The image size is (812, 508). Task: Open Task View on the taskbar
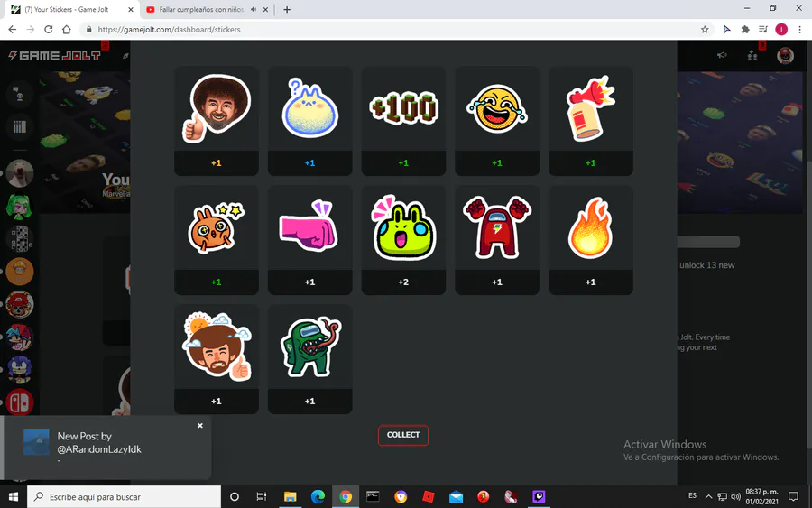click(262, 496)
